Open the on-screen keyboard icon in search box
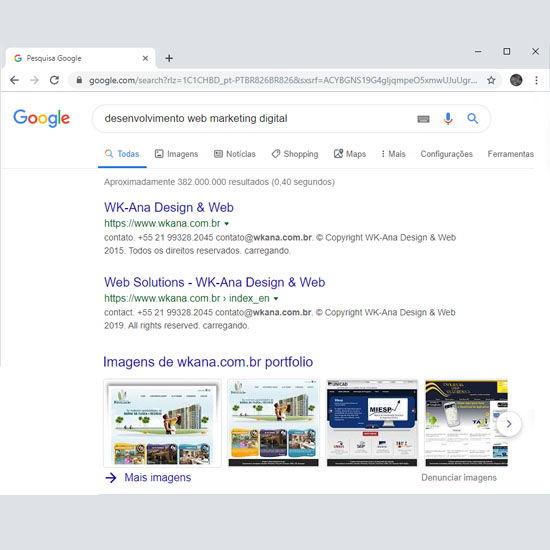This screenshot has height=550, width=550. tap(423, 119)
